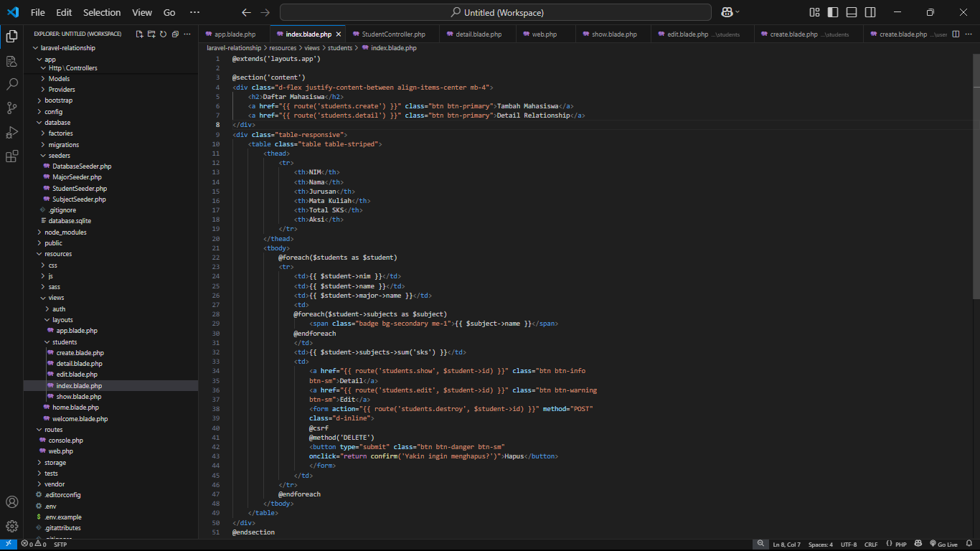980x551 pixels.
Task: Expand the migrations folder
Action: (64, 144)
